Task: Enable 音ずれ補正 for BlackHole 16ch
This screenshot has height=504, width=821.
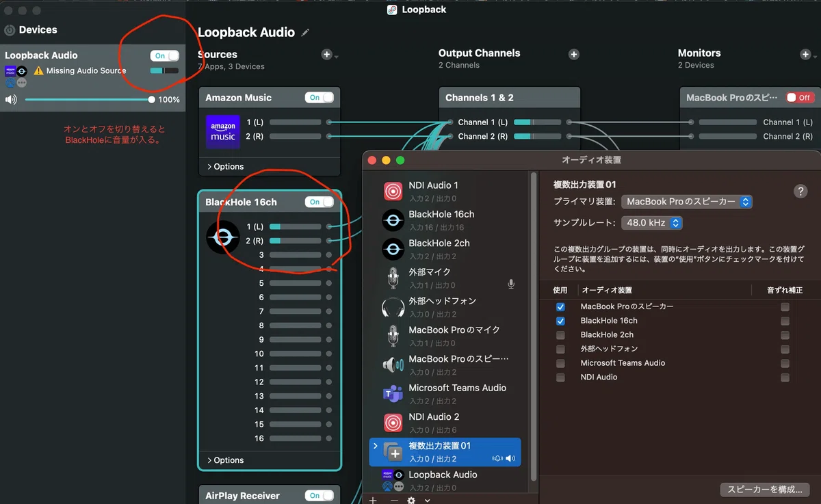Action: (x=785, y=321)
